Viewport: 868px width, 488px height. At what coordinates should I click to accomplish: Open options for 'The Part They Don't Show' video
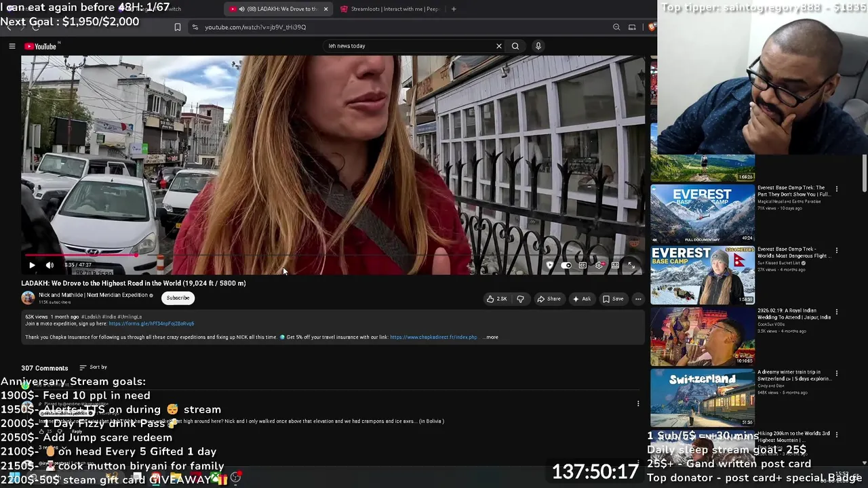pyautogui.click(x=837, y=189)
